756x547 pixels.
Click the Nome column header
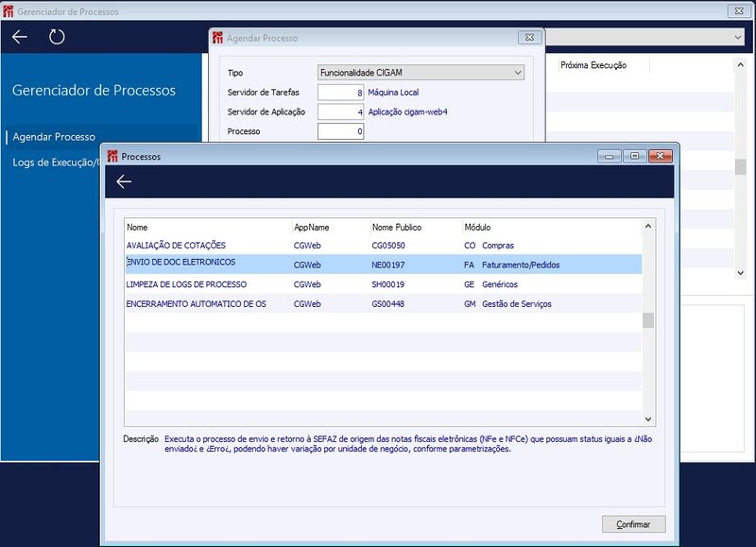[208, 227]
